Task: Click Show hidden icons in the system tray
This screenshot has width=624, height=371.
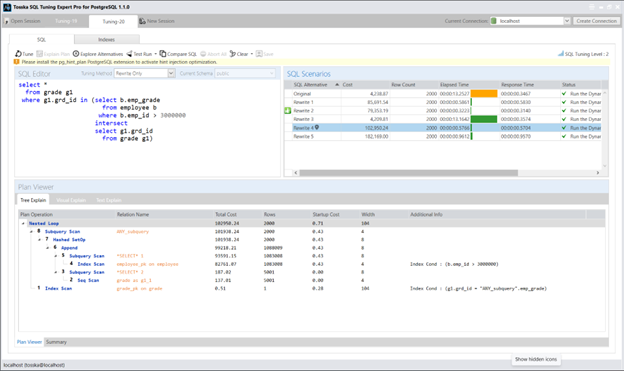Action: click(x=536, y=359)
